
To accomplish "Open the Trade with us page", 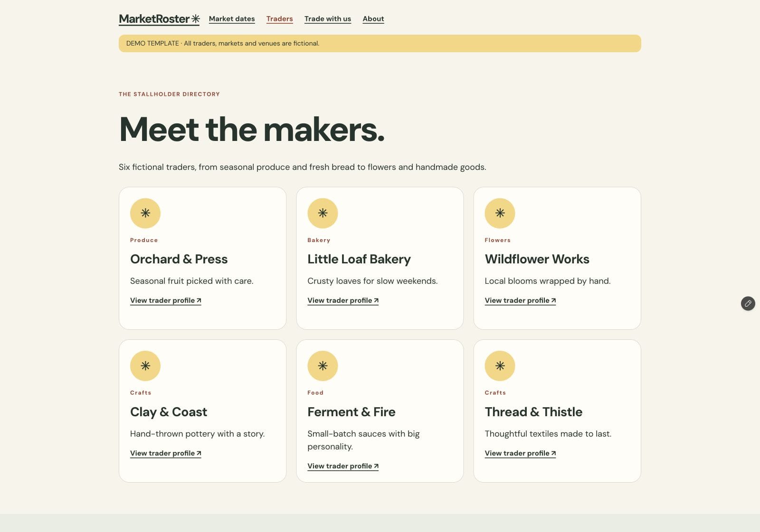I will tap(328, 19).
